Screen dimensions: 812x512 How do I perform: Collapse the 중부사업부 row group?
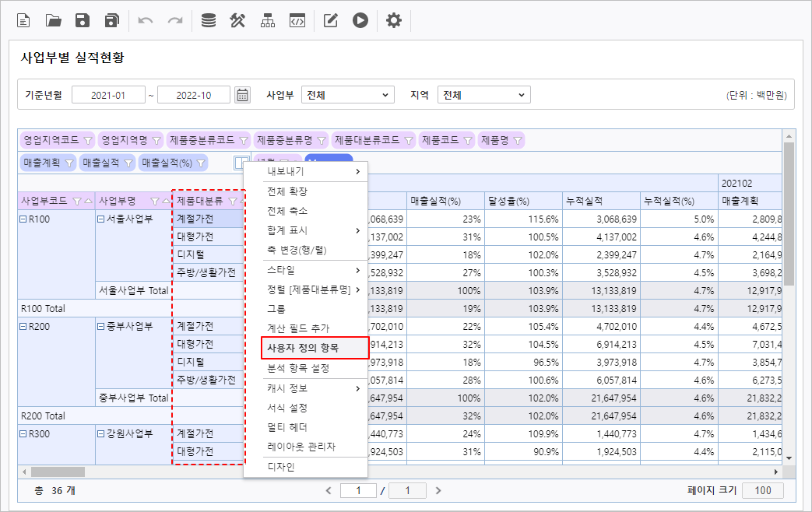(101, 327)
